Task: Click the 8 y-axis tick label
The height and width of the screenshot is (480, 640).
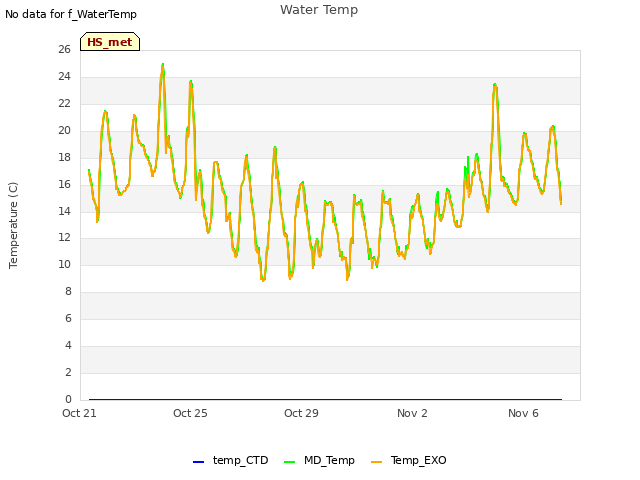Action: click(x=68, y=291)
